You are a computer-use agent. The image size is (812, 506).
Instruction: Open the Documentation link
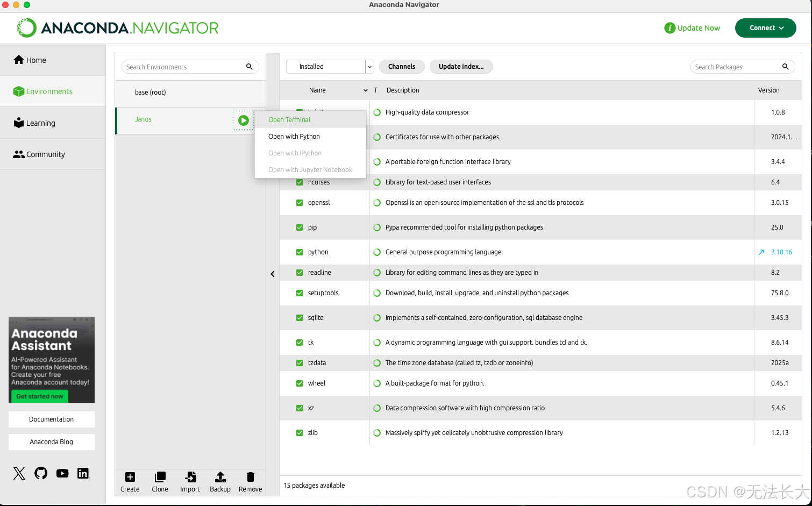[x=52, y=419]
